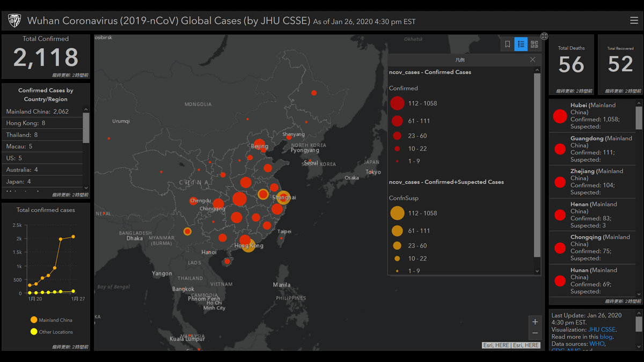This screenshot has width=644, height=362.
Task: Select Henan red circle icon in list
Action: point(560,215)
